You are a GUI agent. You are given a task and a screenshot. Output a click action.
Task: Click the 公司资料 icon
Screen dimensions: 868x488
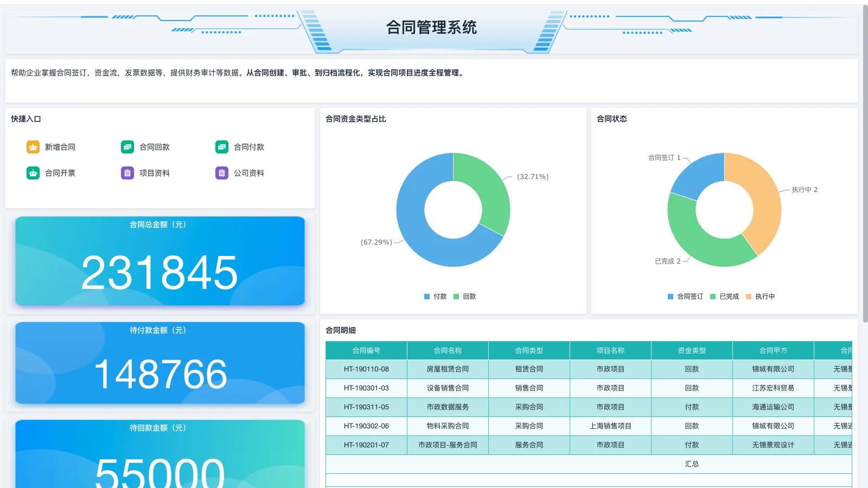coord(221,173)
